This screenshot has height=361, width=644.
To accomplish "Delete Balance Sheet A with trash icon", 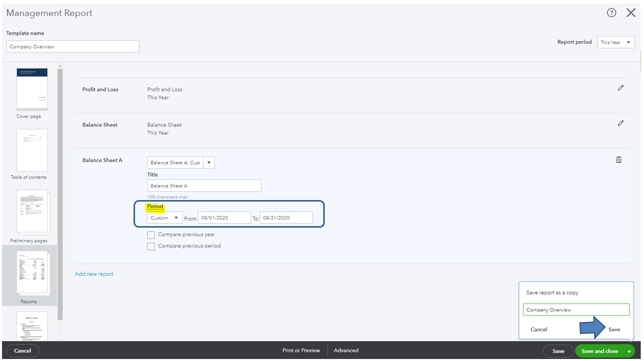I will point(618,159).
